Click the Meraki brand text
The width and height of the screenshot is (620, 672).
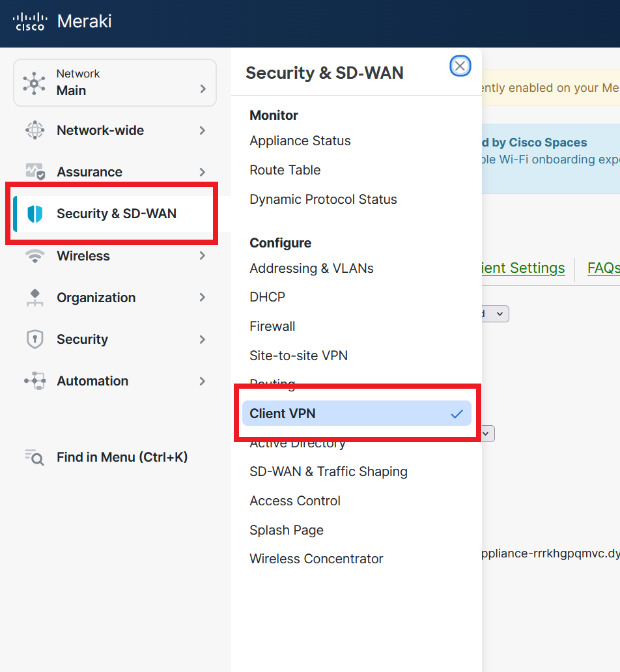click(x=85, y=21)
